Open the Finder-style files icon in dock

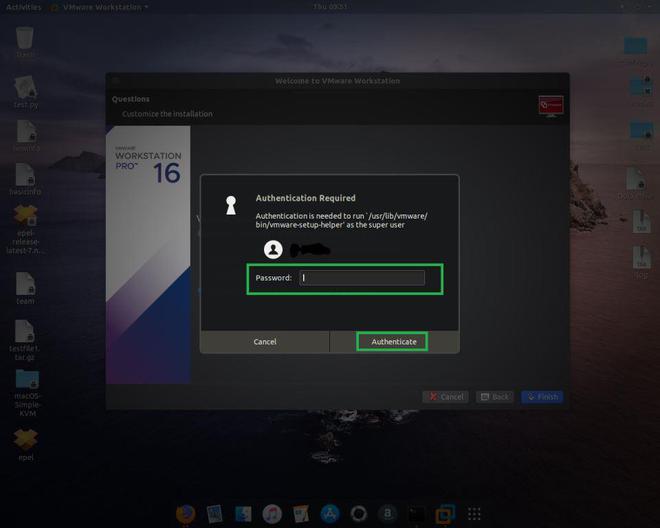point(243,514)
